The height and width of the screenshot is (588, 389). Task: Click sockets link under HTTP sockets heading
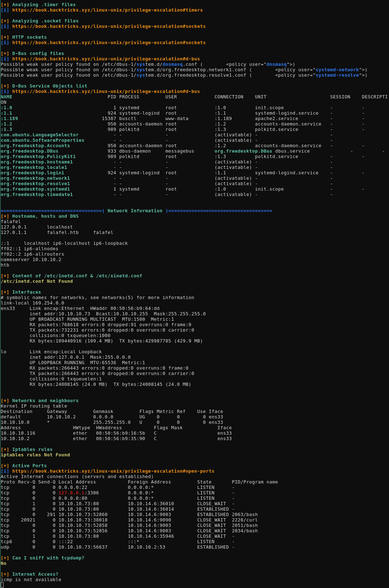point(109,43)
